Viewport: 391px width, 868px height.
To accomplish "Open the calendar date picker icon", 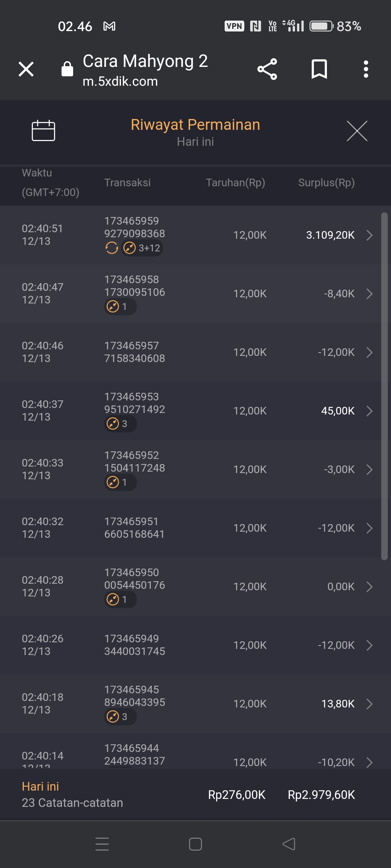I will (x=43, y=130).
